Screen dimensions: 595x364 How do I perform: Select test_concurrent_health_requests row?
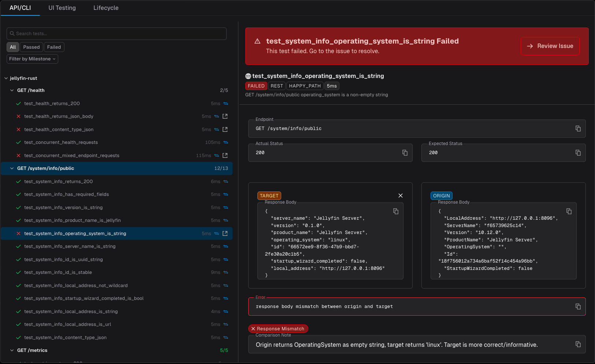click(x=116, y=142)
